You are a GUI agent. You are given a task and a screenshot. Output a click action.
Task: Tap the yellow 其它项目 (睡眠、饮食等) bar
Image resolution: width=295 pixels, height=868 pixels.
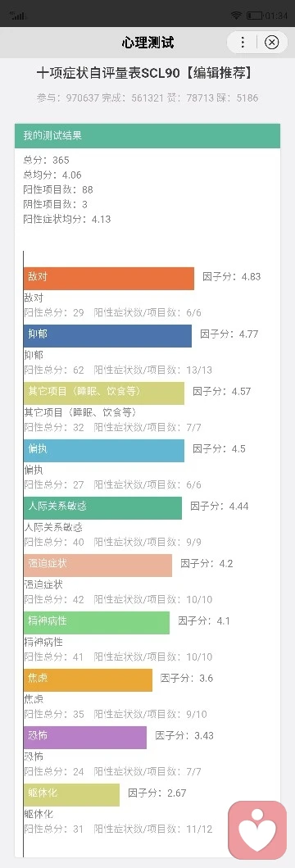click(x=104, y=393)
